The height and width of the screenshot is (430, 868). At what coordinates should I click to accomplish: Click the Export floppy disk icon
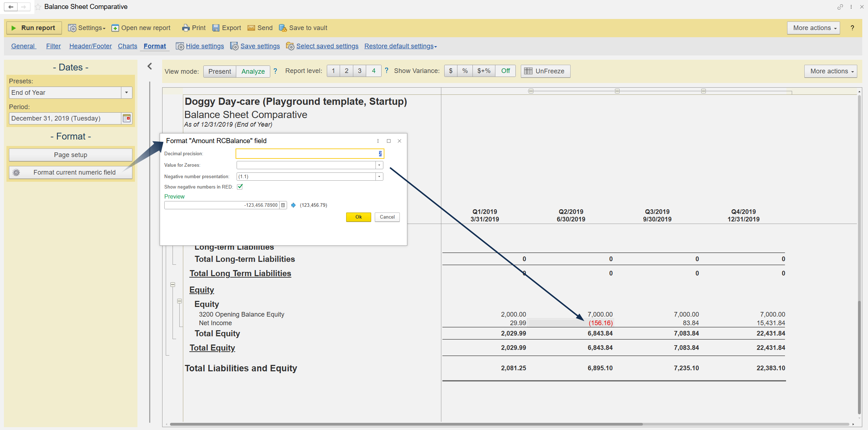(x=216, y=28)
